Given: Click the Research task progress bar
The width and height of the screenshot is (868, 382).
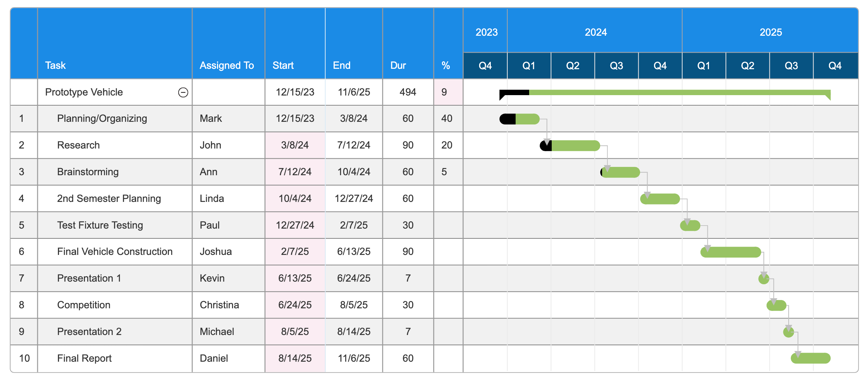Looking at the screenshot, I should [x=568, y=145].
